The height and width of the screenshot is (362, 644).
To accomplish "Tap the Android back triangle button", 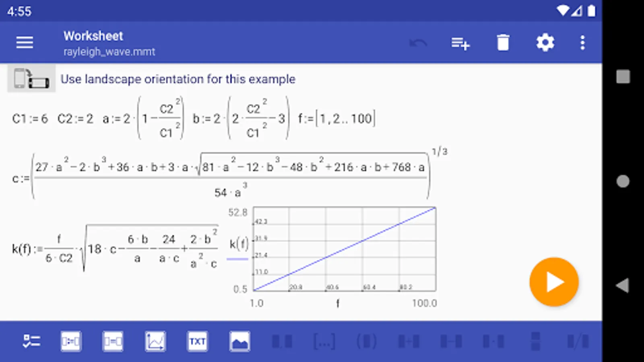I will point(623,286).
